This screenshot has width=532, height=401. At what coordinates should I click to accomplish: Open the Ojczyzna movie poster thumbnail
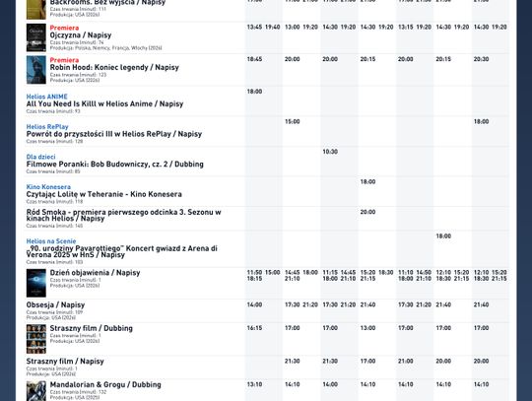(36, 37)
